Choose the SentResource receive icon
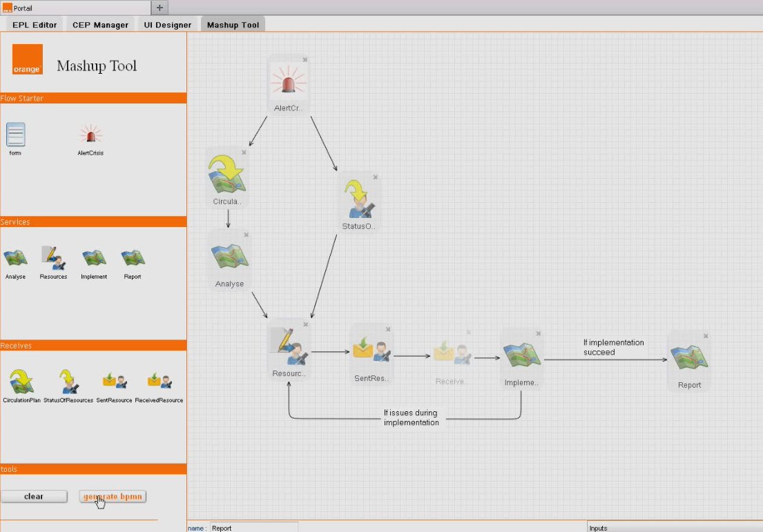763x532 pixels. (x=115, y=381)
